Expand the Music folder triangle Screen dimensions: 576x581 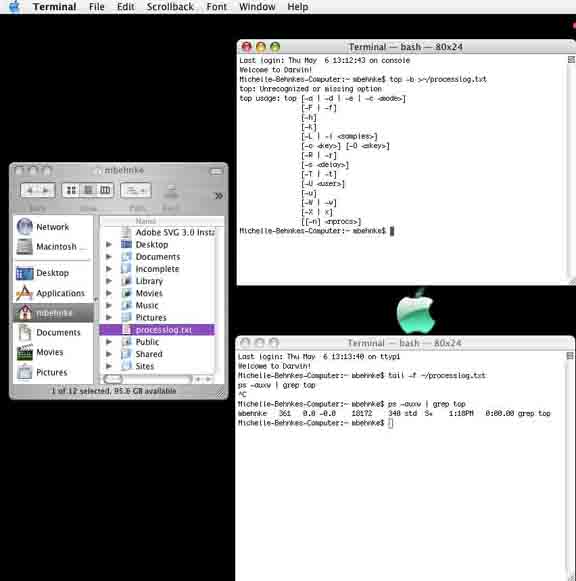pos(109,305)
